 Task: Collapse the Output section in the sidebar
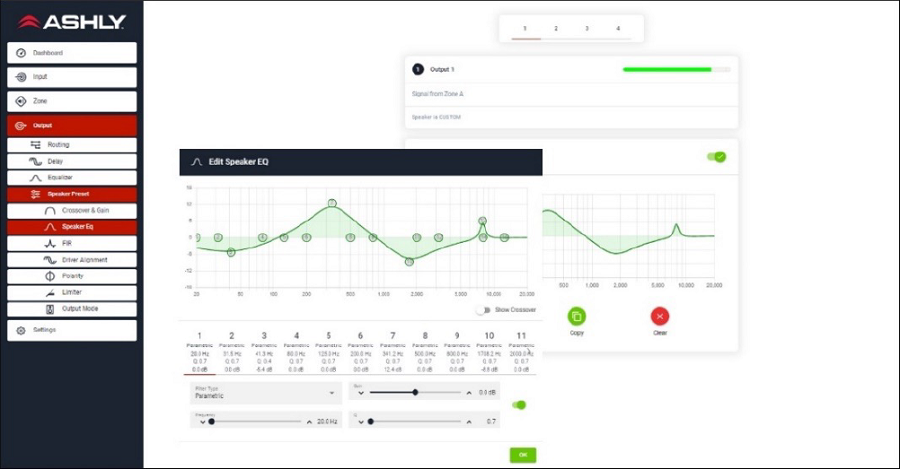click(x=71, y=126)
